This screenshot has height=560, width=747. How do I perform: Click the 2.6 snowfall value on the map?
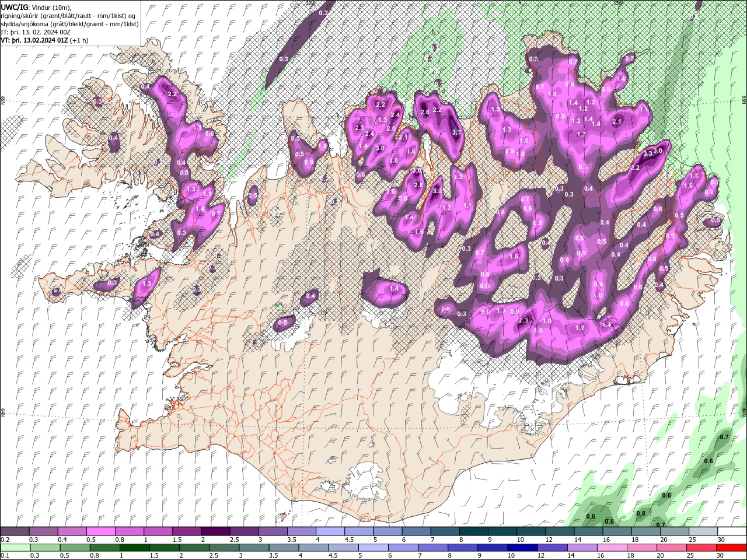425,112
